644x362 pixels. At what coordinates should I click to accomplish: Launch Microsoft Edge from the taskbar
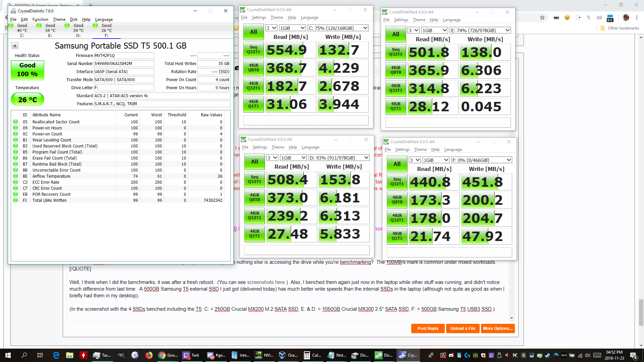point(56,355)
